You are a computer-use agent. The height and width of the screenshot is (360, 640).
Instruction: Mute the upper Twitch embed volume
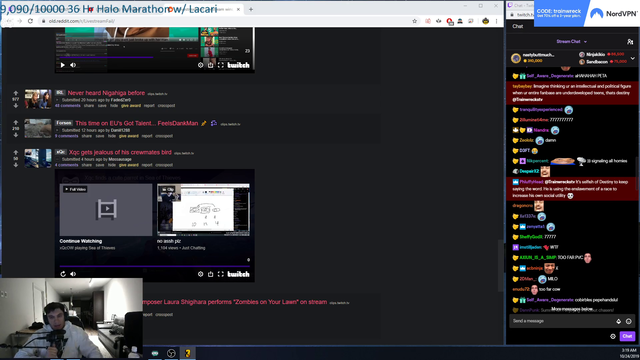[x=73, y=65]
